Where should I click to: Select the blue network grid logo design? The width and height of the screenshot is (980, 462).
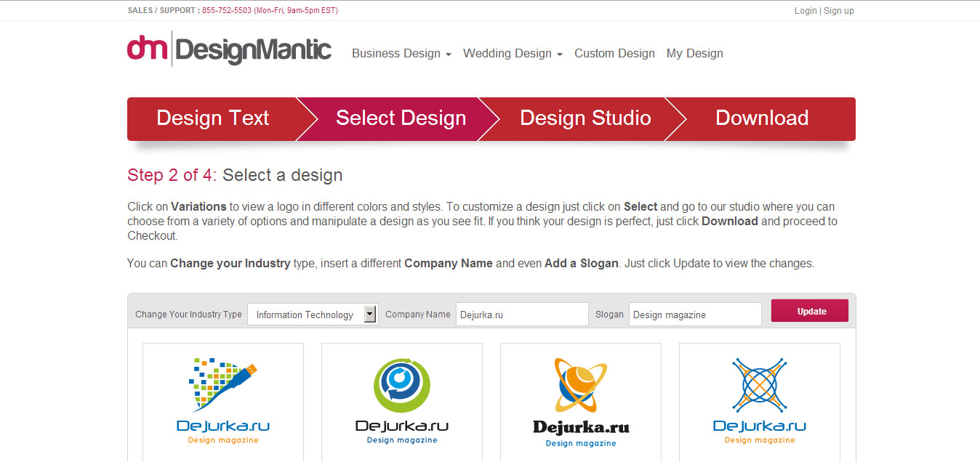coord(760,402)
